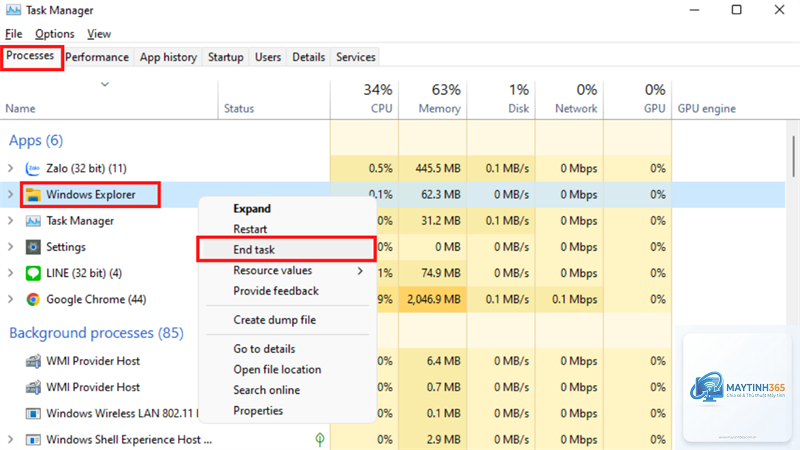Click Chrome's 0.1 Mbps network cell
Screen dimensions: 800x450
569,299
